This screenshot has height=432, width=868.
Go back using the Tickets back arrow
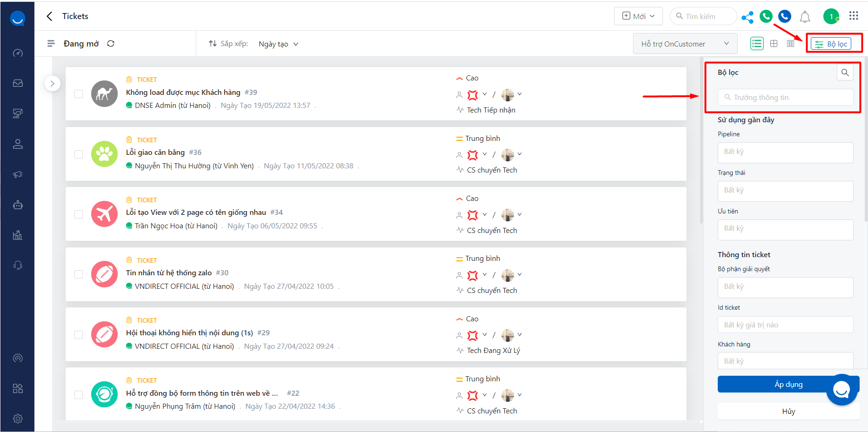[x=50, y=16]
